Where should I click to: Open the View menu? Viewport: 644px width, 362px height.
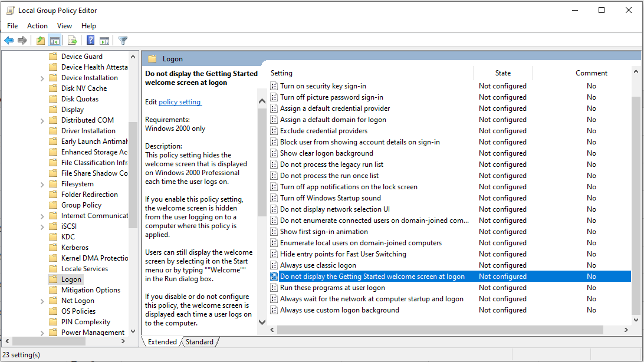(64, 25)
